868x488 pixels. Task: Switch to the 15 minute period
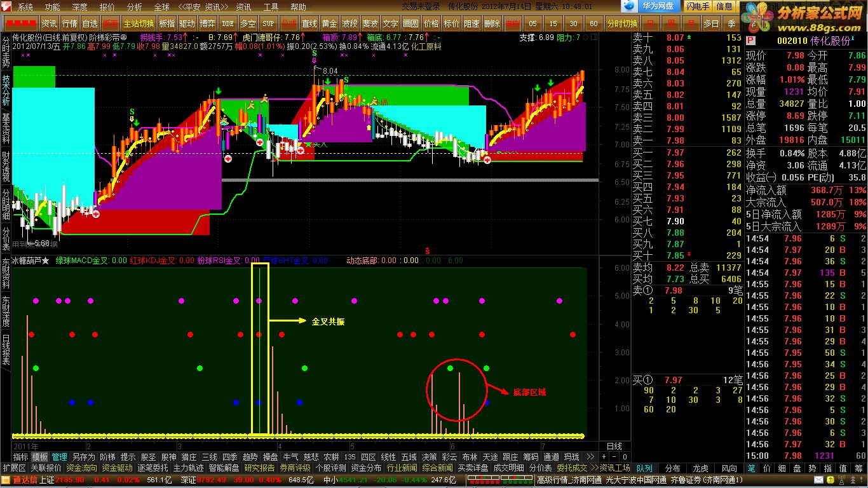click(x=553, y=24)
